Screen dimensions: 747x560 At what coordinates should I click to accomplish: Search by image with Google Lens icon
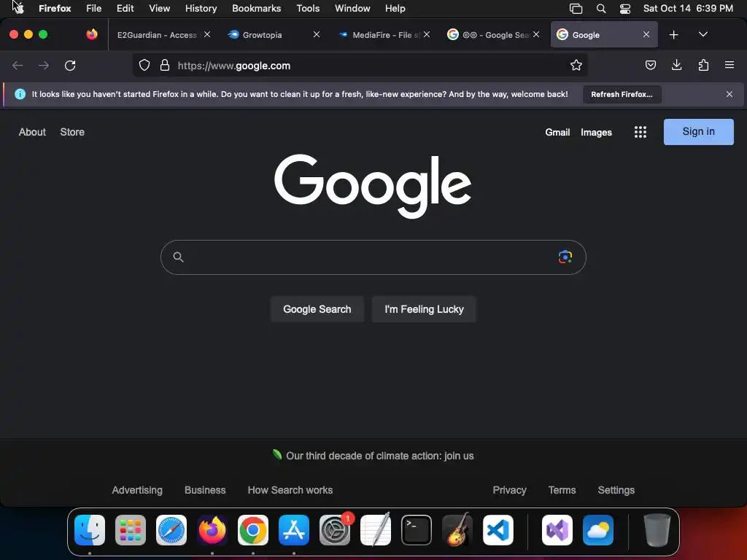(x=565, y=257)
